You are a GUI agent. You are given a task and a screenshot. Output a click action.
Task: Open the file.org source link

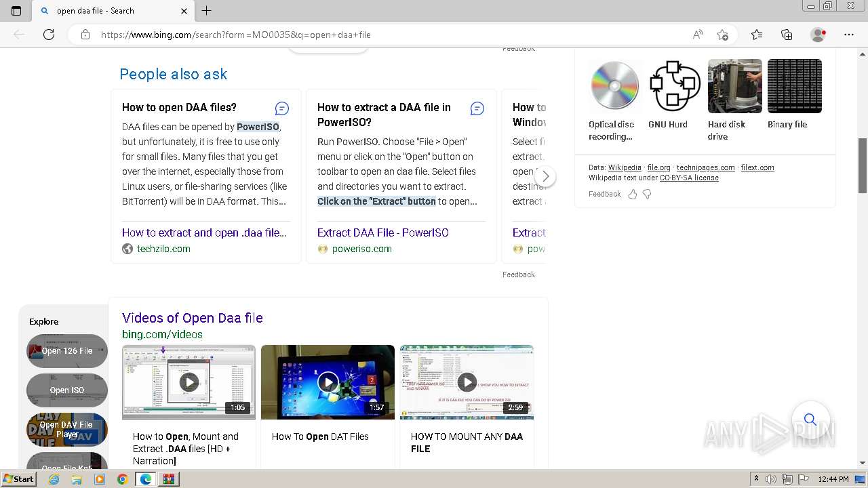[658, 167]
